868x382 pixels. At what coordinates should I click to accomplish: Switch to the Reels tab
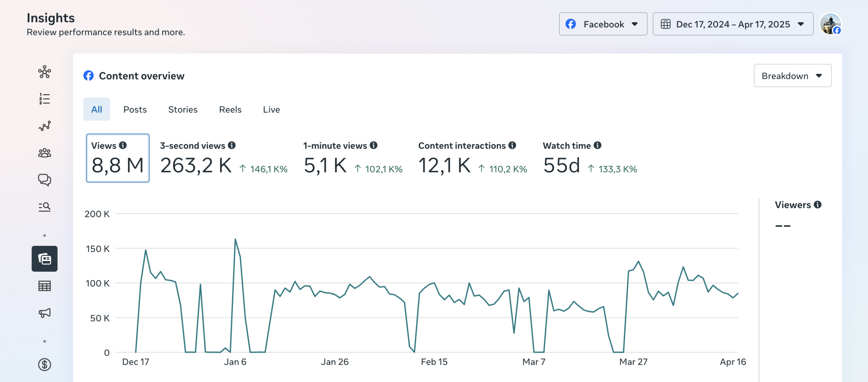[x=230, y=109]
